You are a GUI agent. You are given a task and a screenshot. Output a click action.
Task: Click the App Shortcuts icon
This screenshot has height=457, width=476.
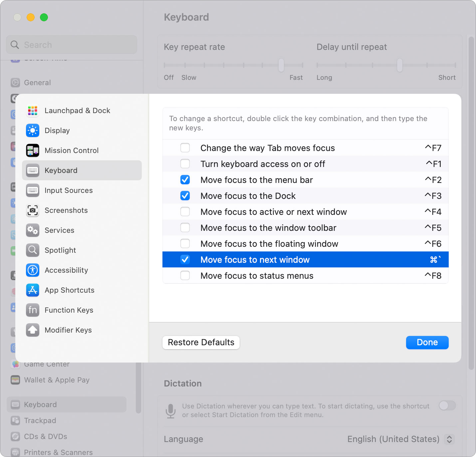pos(33,290)
